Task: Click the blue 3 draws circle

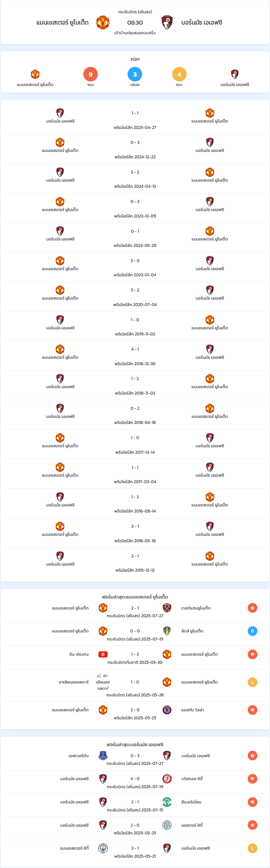Action: coord(135,74)
